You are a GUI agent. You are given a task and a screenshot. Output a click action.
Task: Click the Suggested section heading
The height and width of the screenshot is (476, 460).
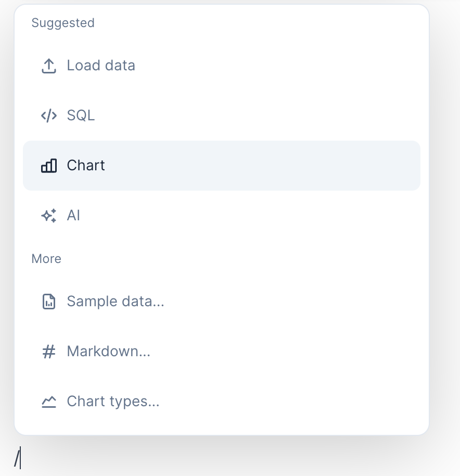pyautogui.click(x=63, y=23)
